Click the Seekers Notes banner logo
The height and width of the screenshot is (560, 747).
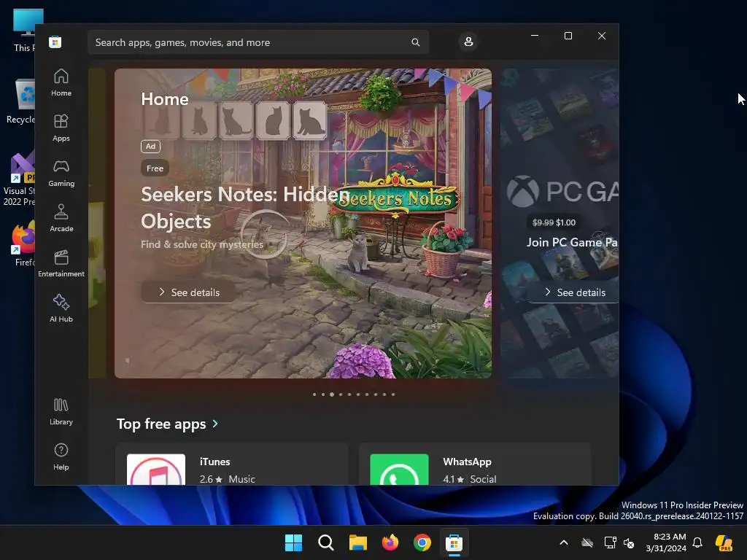[395, 197]
